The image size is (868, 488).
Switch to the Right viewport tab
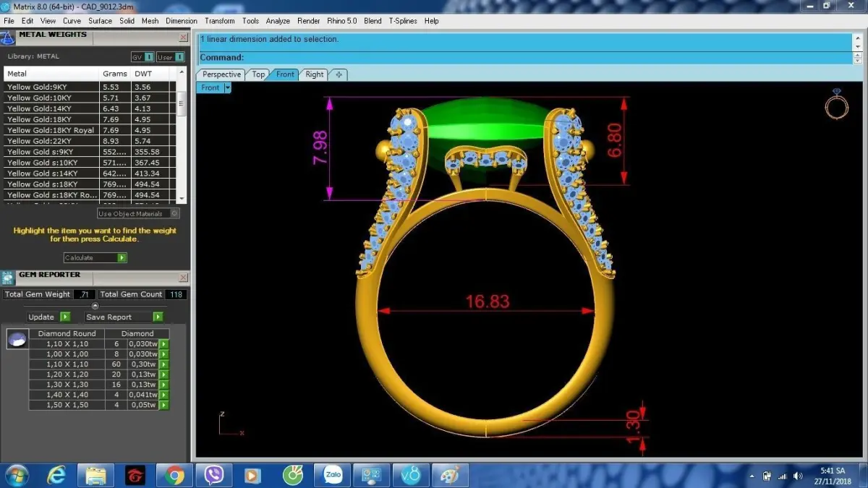coord(315,74)
